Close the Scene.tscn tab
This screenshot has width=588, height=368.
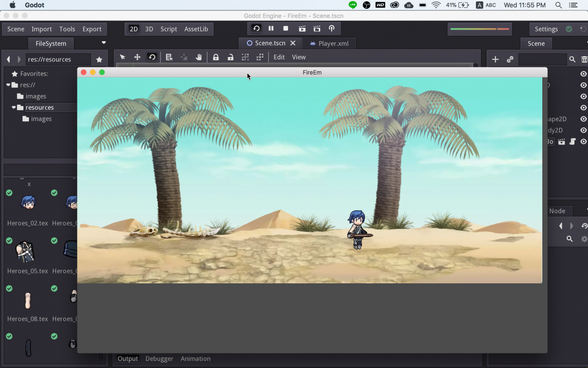293,43
